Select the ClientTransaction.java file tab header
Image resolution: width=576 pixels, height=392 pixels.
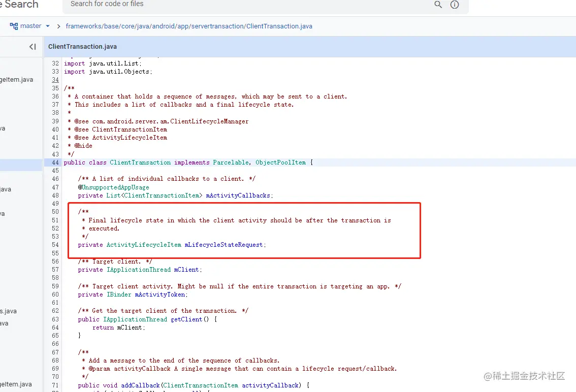[x=82, y=47]
